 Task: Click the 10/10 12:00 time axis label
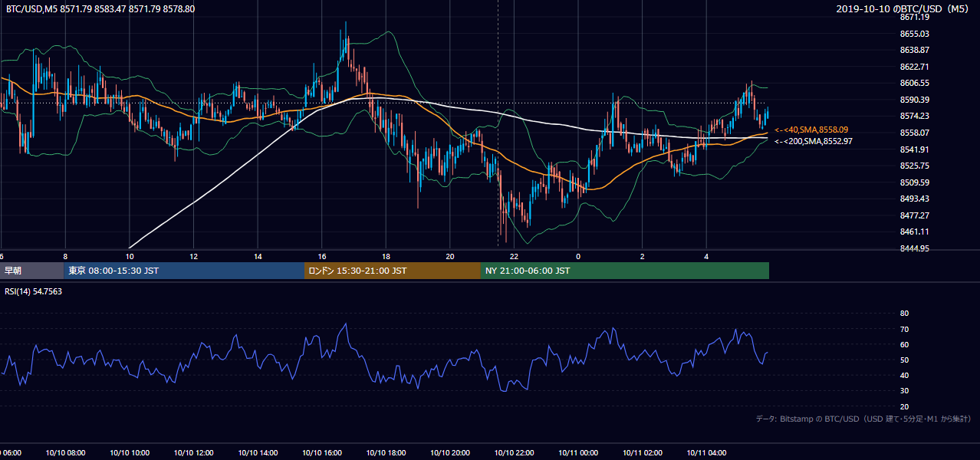click(193, 453)
